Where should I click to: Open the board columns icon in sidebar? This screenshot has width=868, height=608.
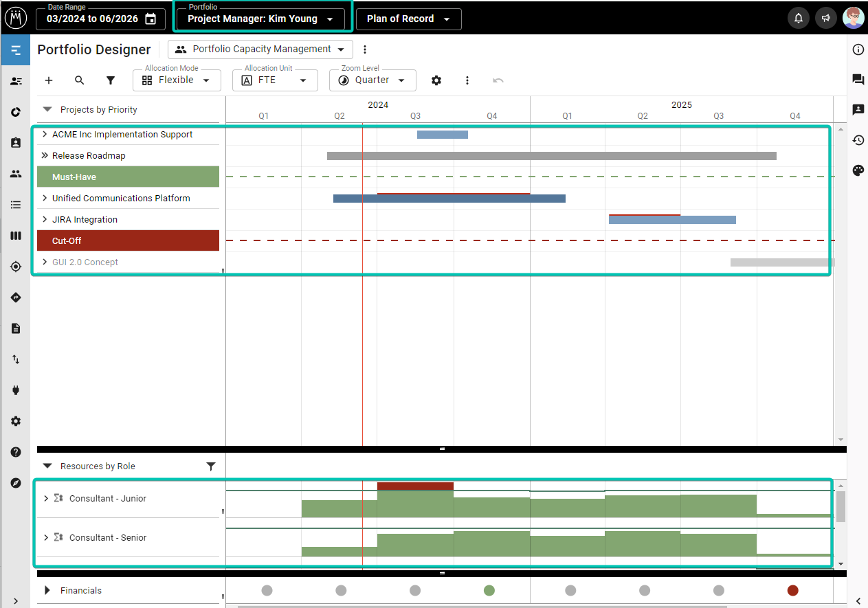coord(15,236)
